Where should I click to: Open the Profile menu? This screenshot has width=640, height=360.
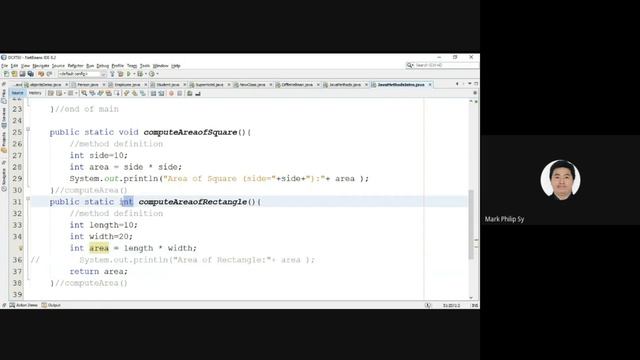[118, 66]
